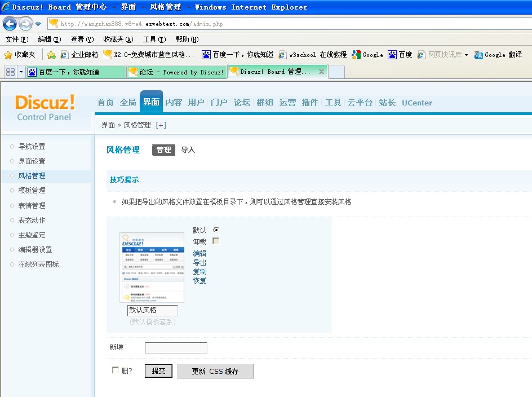
Task: Open 表态动作 in the sidebar
Action: tap(32, 220)
